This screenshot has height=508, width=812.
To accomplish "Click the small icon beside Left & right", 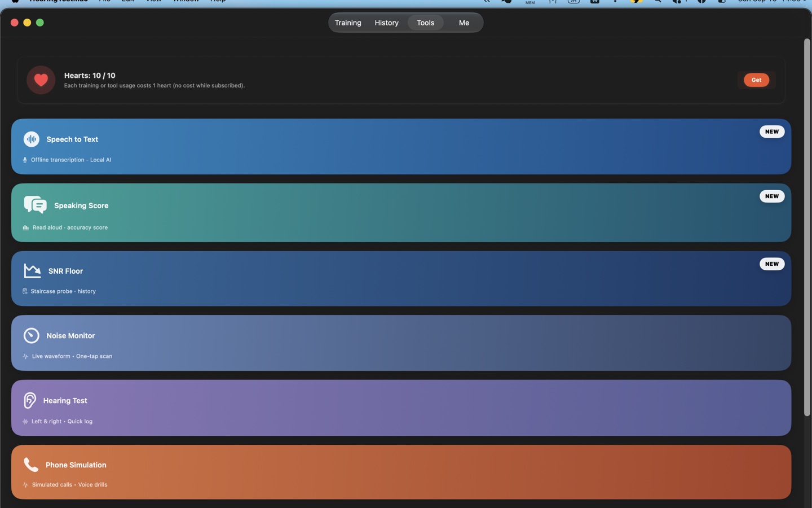I will coord(25,422).
